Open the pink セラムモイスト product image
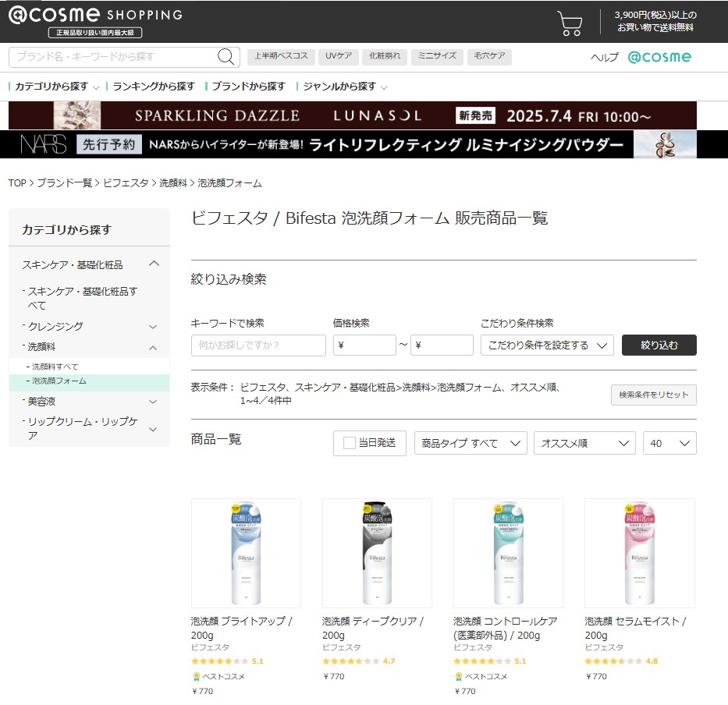Screen dimensions: 728x705 [640, 553]
